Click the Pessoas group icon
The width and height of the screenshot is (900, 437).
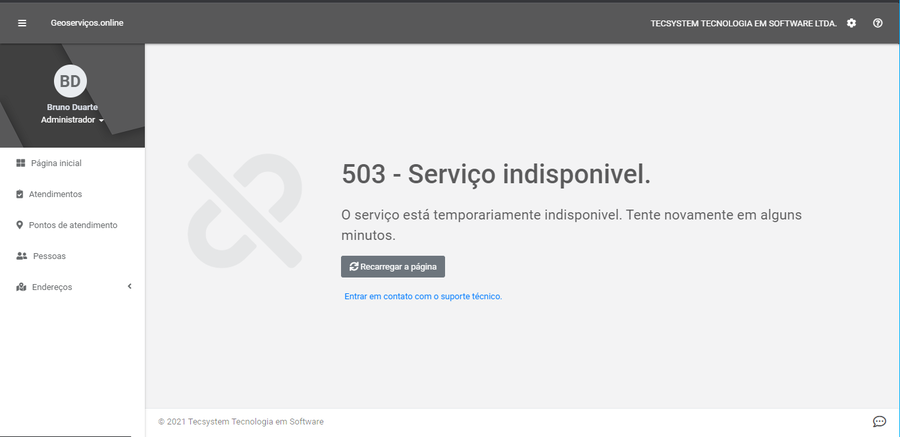point(21,256)
